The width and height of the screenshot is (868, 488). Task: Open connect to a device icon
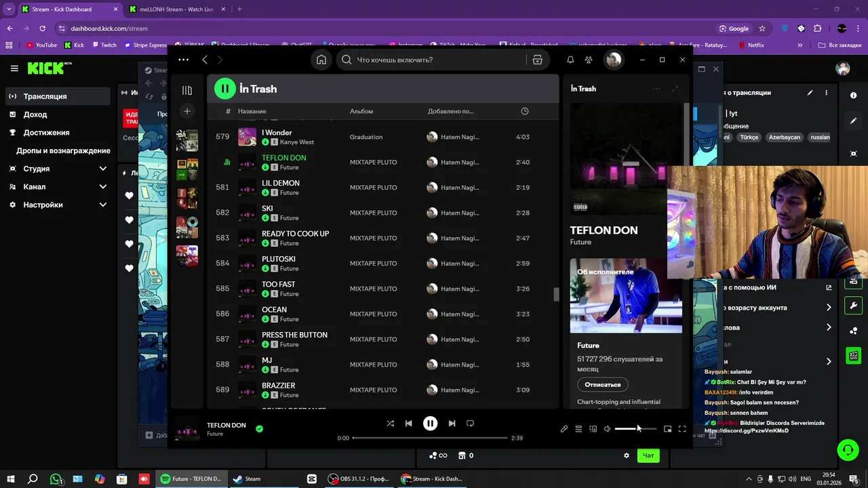[x=593, y=428]
